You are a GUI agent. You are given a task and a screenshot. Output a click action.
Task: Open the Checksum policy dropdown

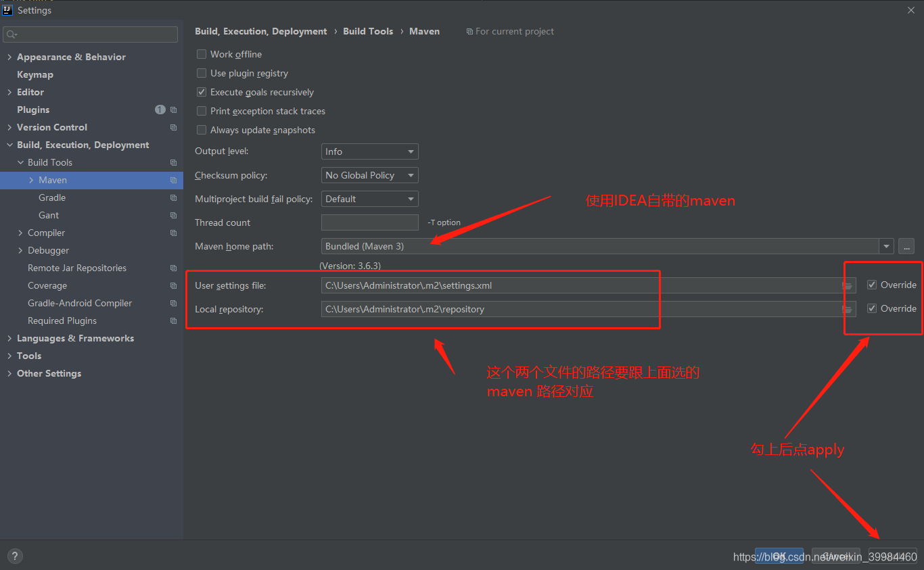pyautogui.click(x=370, y=175)
